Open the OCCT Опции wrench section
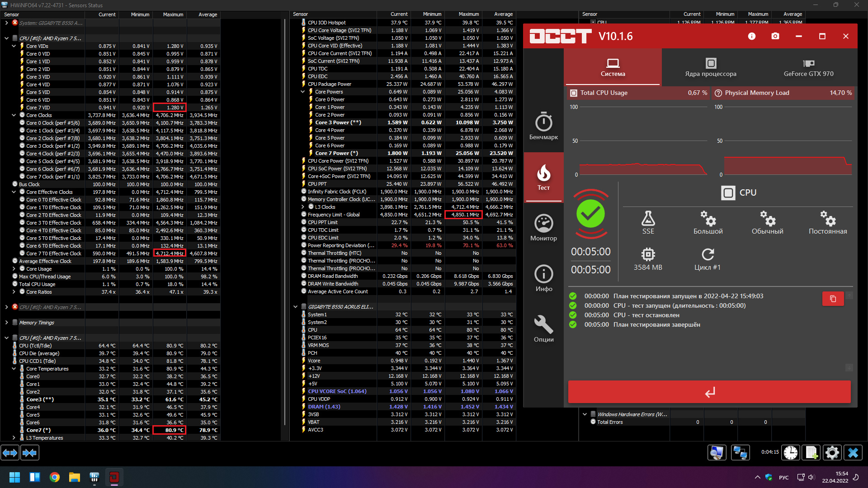Viewport: 868px width, 488px height. click(543, 328)
